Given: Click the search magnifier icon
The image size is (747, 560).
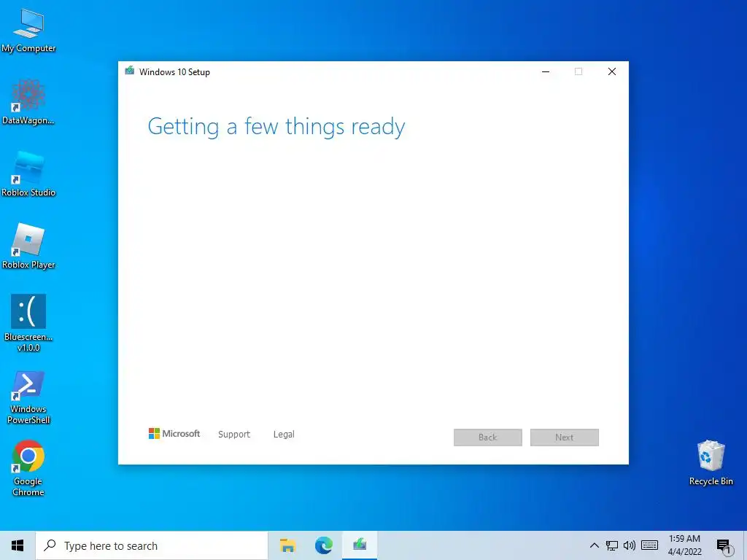Looking at the screenshot, I should pos(50,545).
